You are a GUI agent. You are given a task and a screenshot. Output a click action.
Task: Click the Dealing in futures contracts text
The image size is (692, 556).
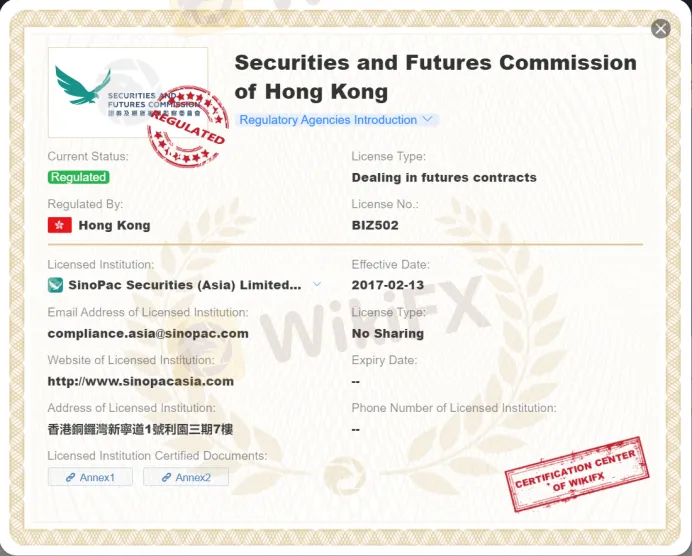(x=444, y=177)
